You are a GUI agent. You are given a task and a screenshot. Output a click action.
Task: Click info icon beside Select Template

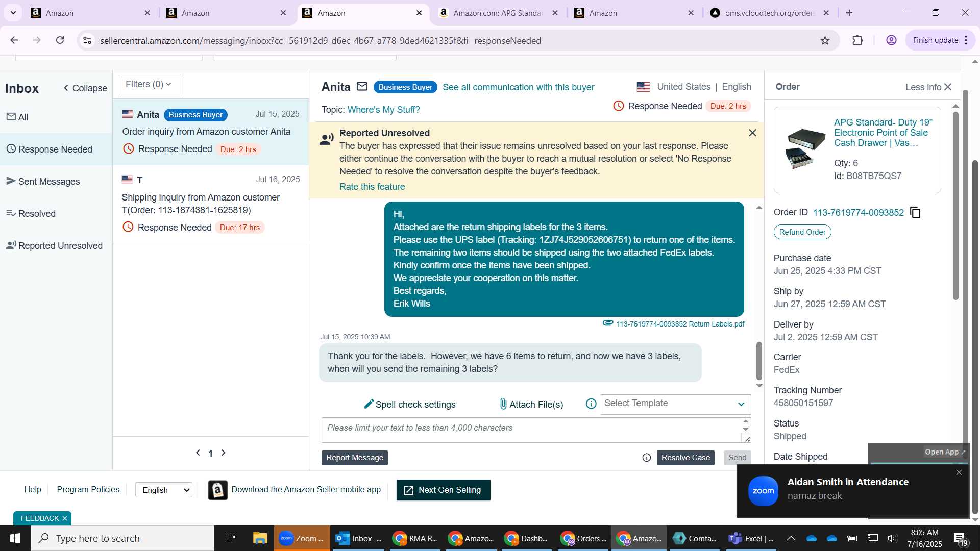591,404
